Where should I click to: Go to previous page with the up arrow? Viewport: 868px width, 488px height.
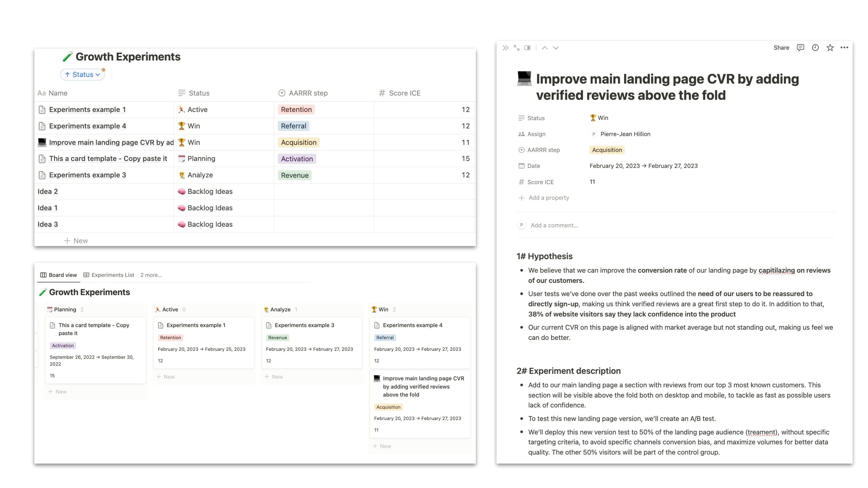(545, 48)
